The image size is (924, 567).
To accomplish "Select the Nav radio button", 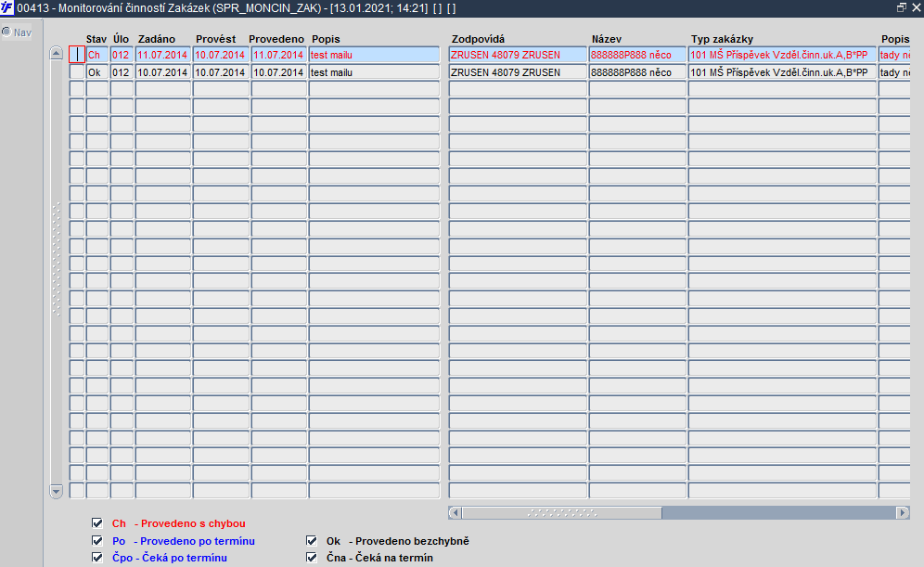I will click(6, 32).
